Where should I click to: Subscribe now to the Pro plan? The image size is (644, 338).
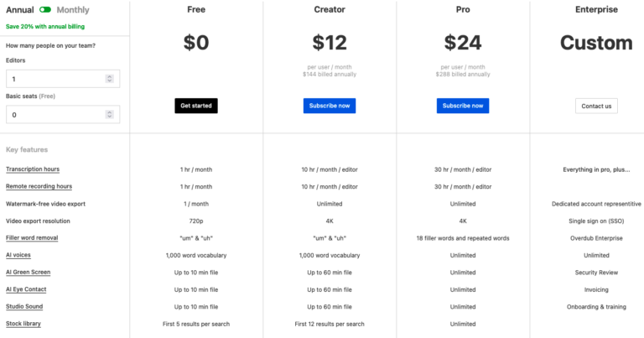point(462,106)
